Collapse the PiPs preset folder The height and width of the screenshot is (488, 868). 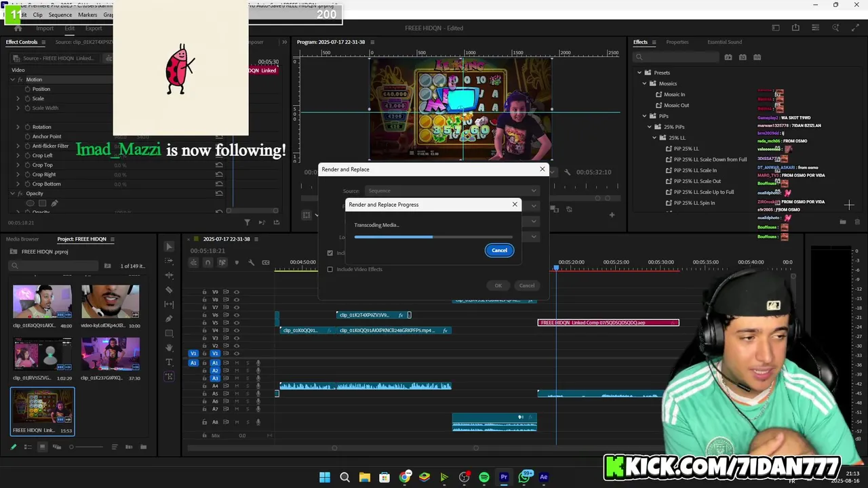coord(644,116)
